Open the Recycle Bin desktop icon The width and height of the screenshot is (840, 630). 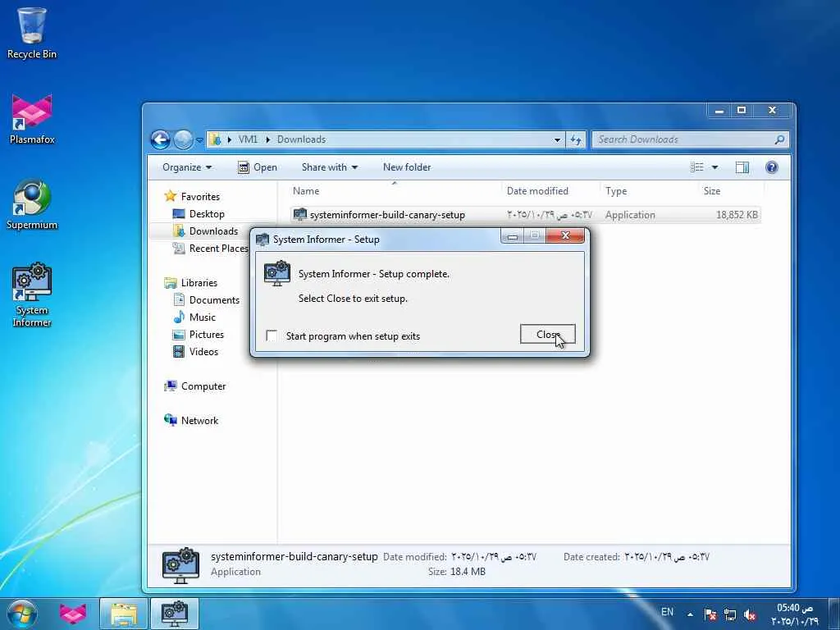(32, 33)
